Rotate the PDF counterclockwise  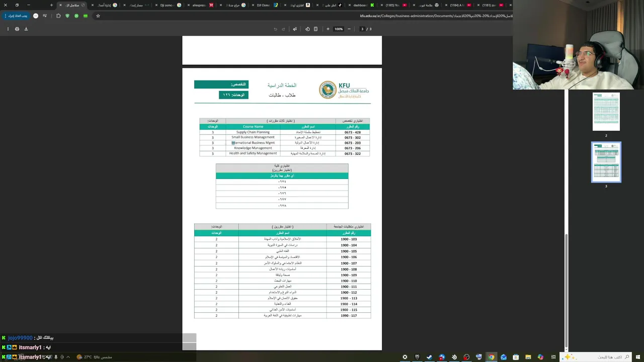coord(307,29)
